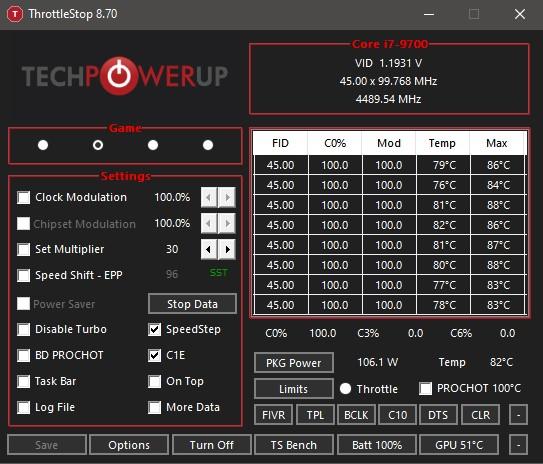Viewport: 543px width, 464px height.
Task: Enable the Clock Modulation checkbox
Action: coord(24,197)
